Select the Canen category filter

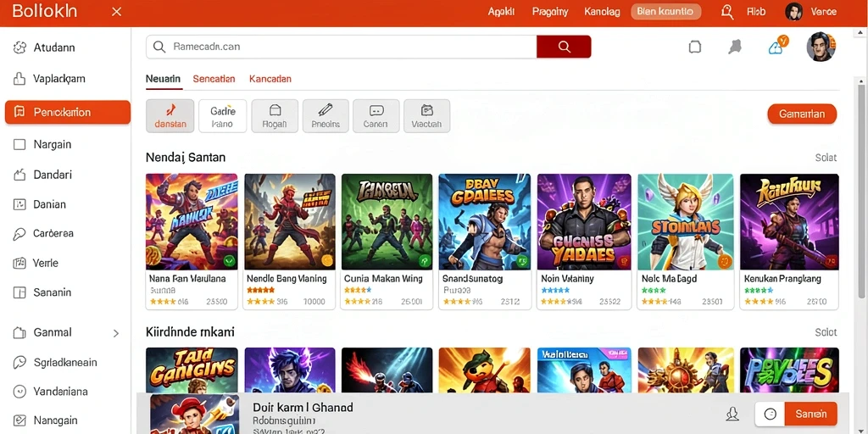tap(376, 115)
